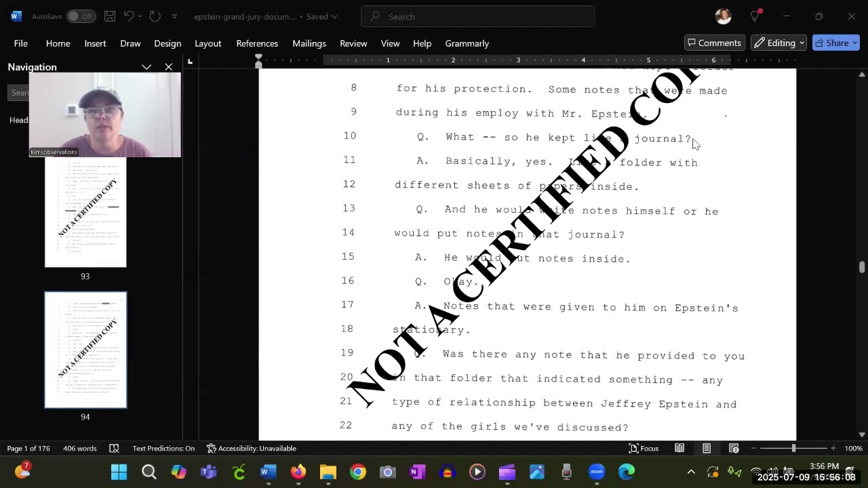This screenshot has height=488, width=868.
Task: Click Accessibility: Unavailable status
Action: point(251,448)
